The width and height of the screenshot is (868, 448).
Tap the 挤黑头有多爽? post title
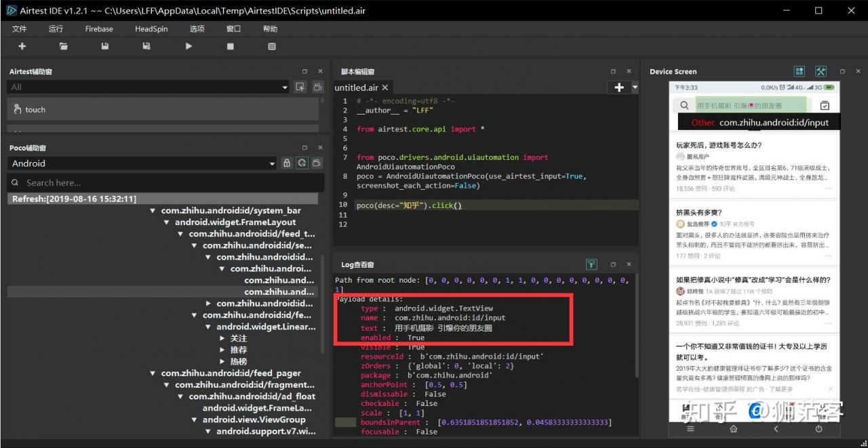point(699,212)
